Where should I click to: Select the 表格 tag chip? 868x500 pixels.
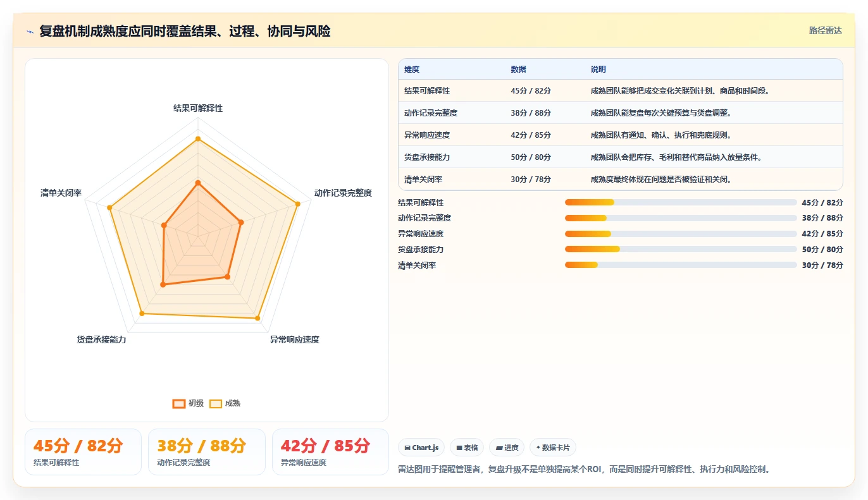[x=467, y=448]
